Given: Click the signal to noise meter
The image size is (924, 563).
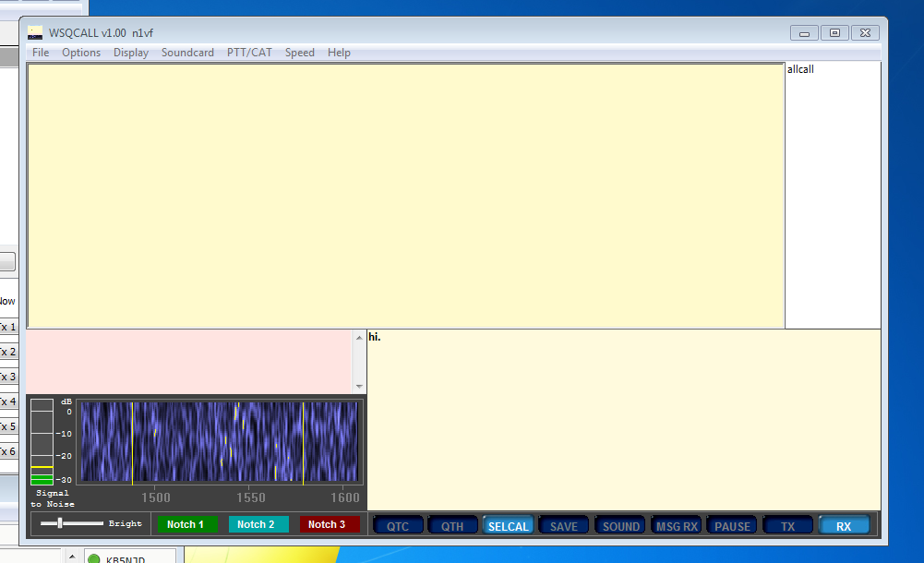Looking at the screenshot, I should click(x=42, y=442).
